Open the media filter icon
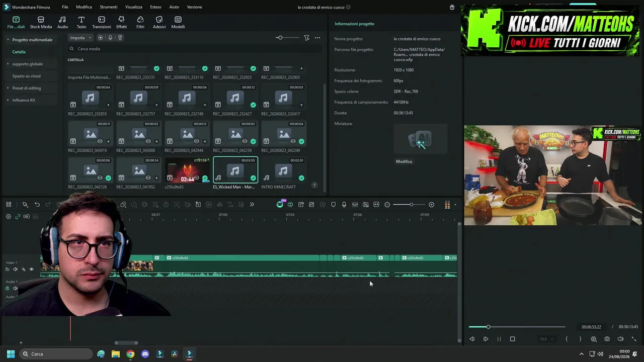Image resolution: width=644 pixels, height=362 pixels. pos(306,38)
